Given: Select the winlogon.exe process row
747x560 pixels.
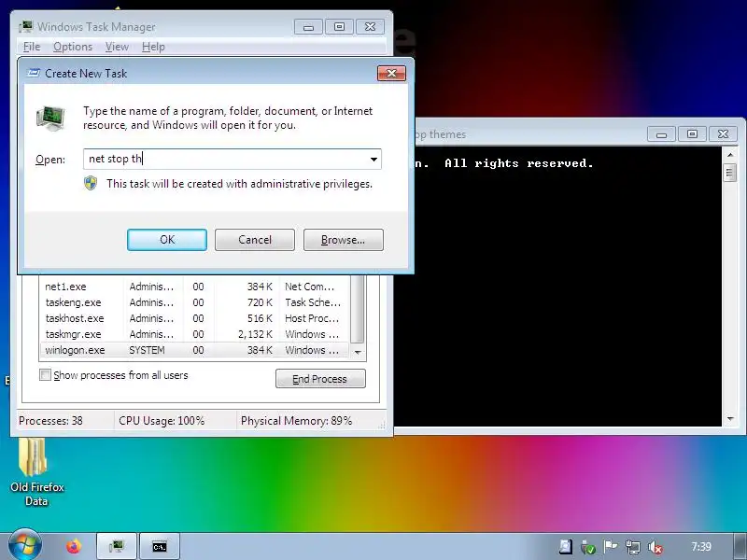Looking at the screenshot, I should click(x=195, y=350).
